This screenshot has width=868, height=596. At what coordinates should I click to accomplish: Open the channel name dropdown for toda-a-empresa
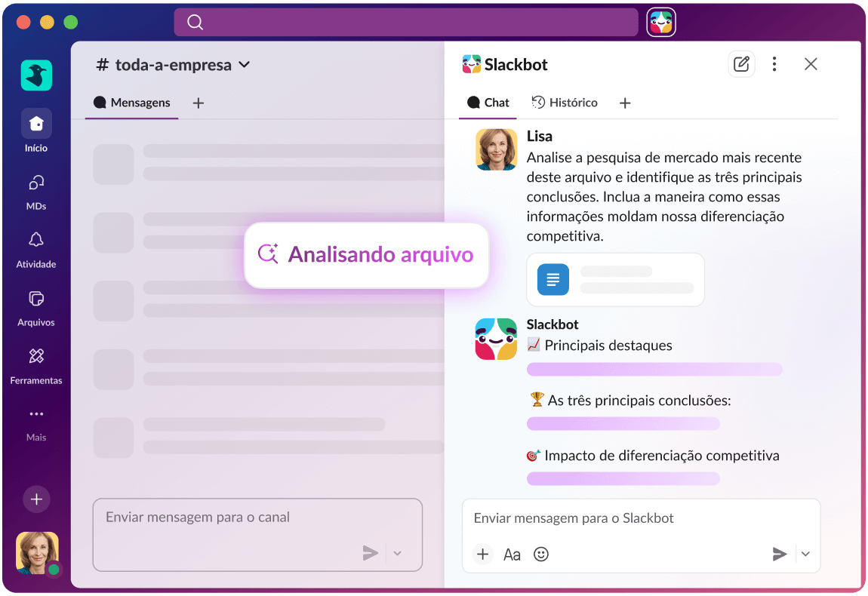(244, 65)
